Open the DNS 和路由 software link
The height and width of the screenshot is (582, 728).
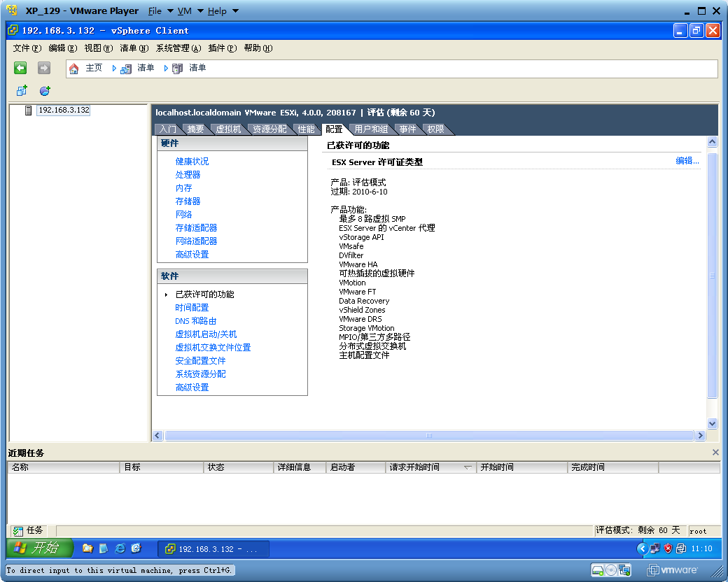point(195,320)
